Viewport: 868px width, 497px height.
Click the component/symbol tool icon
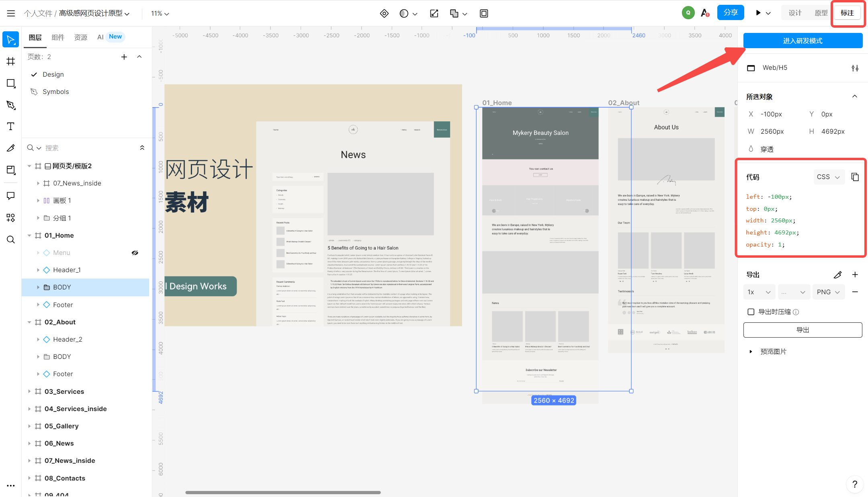(x=11, y=218)
